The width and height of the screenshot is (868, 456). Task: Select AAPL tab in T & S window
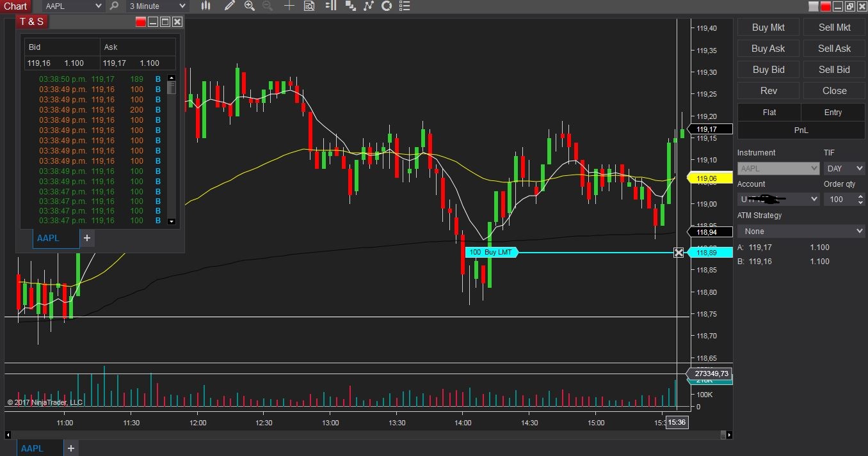(x=56, y=238)
